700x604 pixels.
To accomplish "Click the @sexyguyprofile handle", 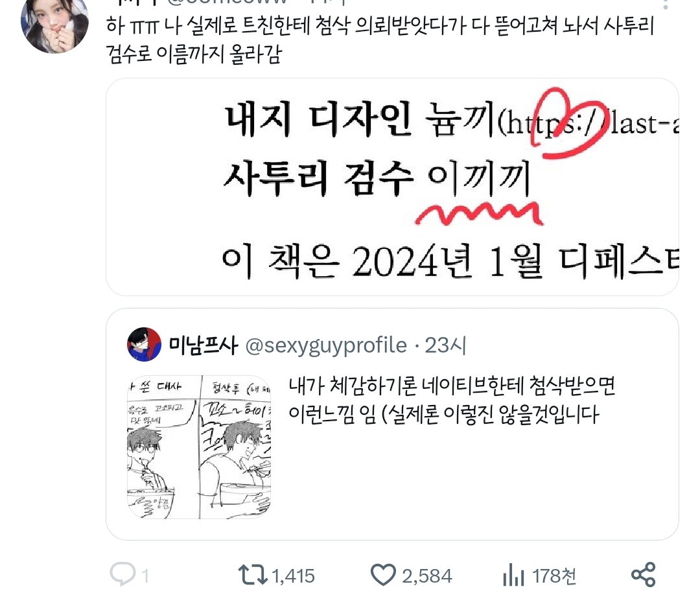I will (x=326, y=345).
